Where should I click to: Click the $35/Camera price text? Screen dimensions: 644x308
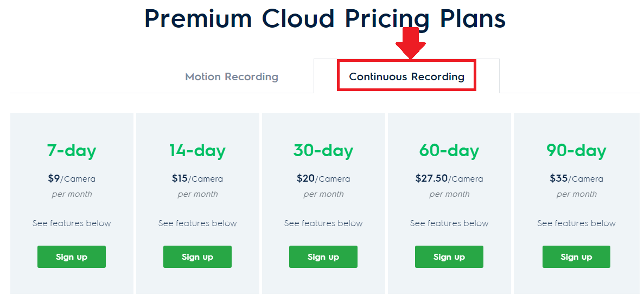click(576, 178)
